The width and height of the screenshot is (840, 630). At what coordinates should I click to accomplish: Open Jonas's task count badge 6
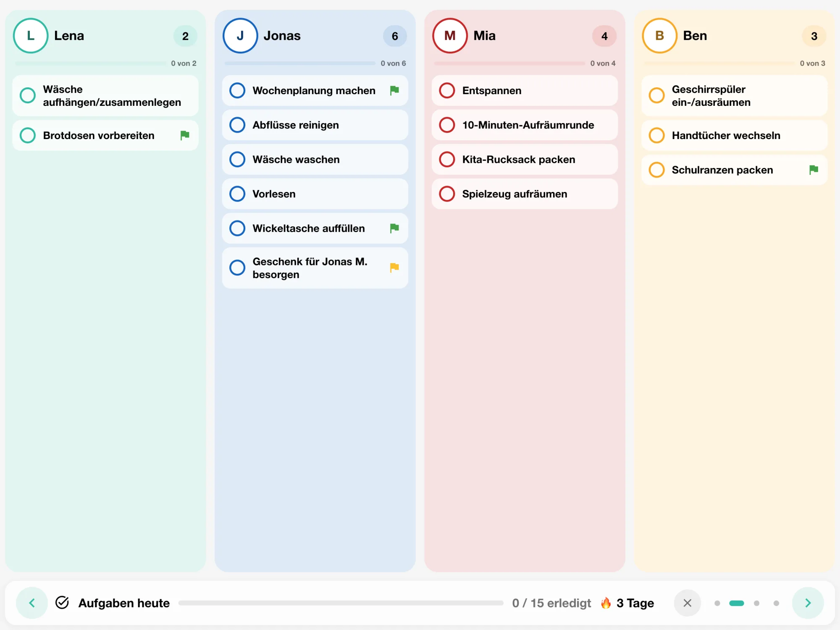pos(395,36)
